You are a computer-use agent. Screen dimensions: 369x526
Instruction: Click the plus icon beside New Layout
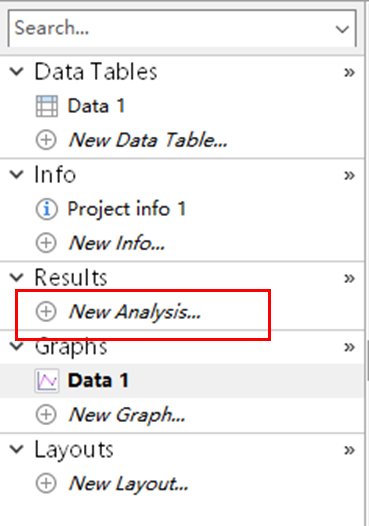pos(46,483)
